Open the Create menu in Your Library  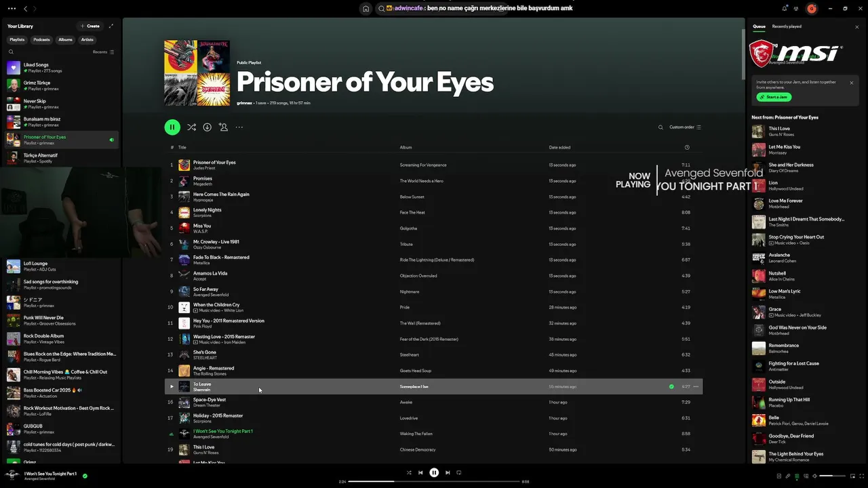coord(90,26)
